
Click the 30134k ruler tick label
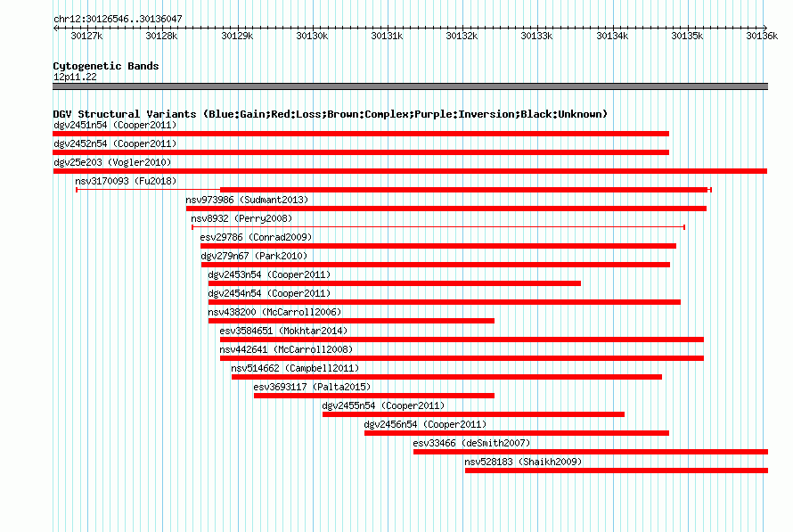click(612, 36)
